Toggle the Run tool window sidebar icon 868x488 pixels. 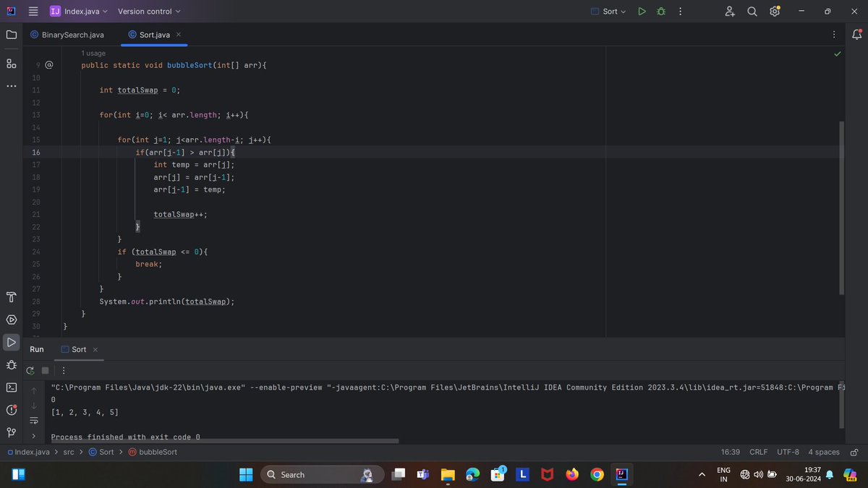click(11, 342)
